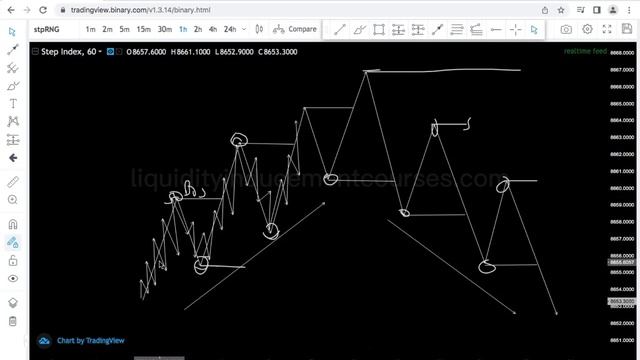640x360 pixels.
Task: Toggle lock all drawing tools
Action: pos(13,260)
